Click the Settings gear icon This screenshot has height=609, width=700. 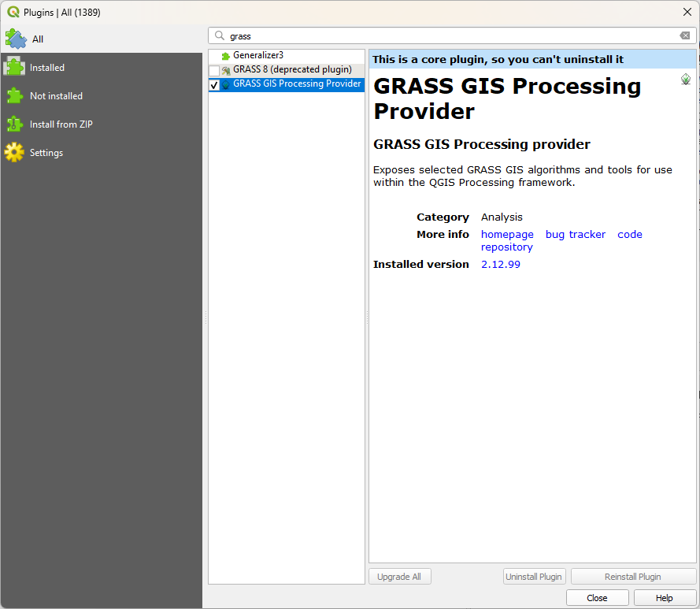(14, 153)
